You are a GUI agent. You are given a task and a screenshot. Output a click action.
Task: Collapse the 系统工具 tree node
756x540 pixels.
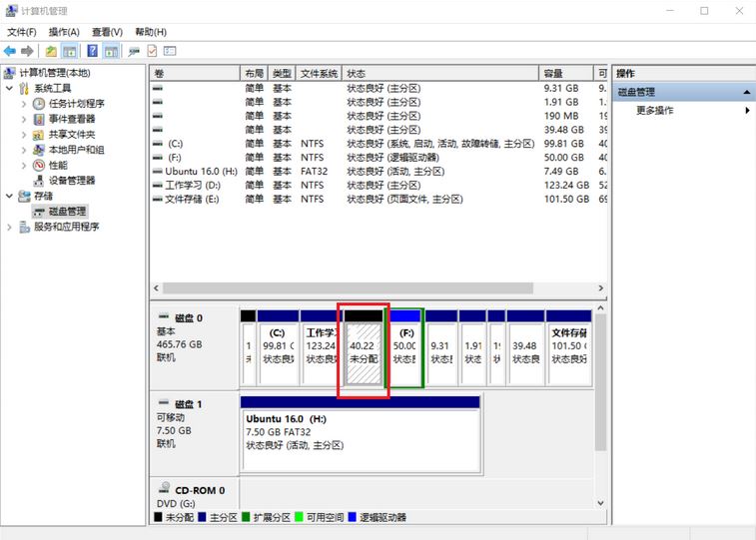coord(10,89)
